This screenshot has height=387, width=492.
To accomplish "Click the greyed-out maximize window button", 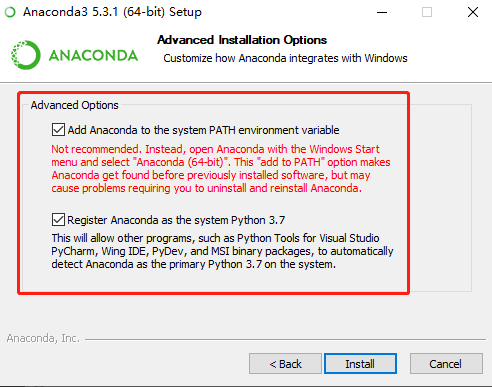I will click(427, 13).
